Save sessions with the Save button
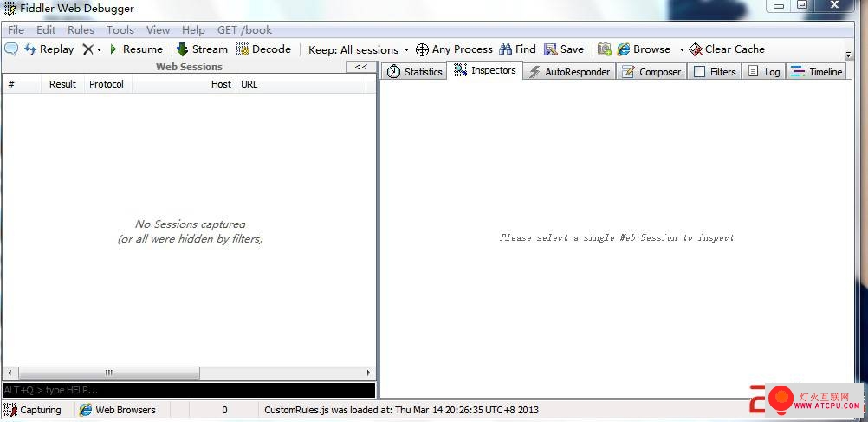This screenshot has width=868, height=422. point(564,49)
